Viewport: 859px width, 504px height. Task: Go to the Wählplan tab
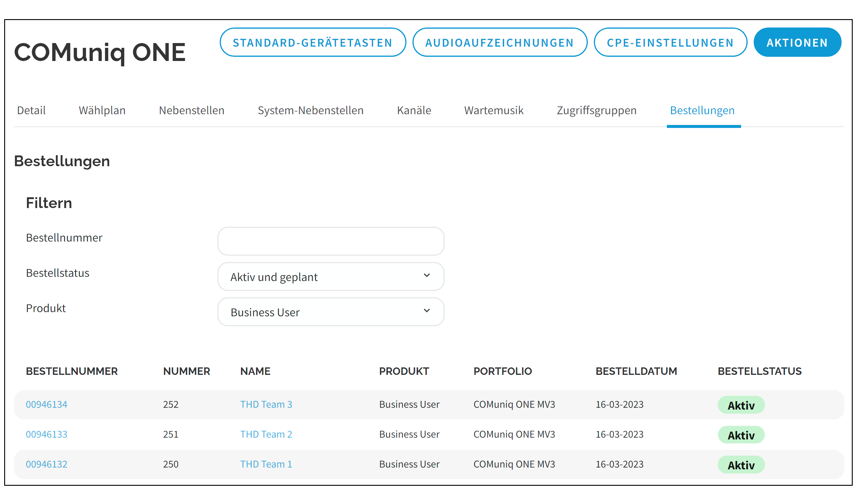102,110
